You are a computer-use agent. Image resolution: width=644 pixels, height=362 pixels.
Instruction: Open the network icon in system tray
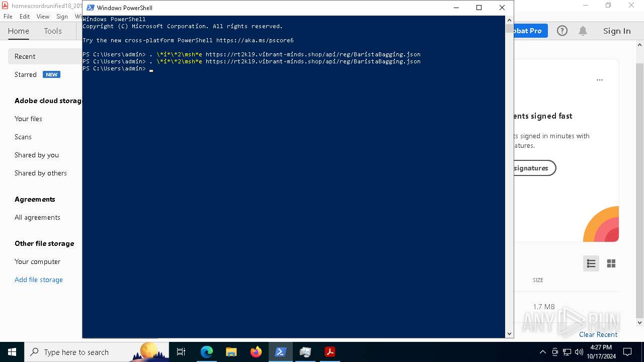(567, 352)
